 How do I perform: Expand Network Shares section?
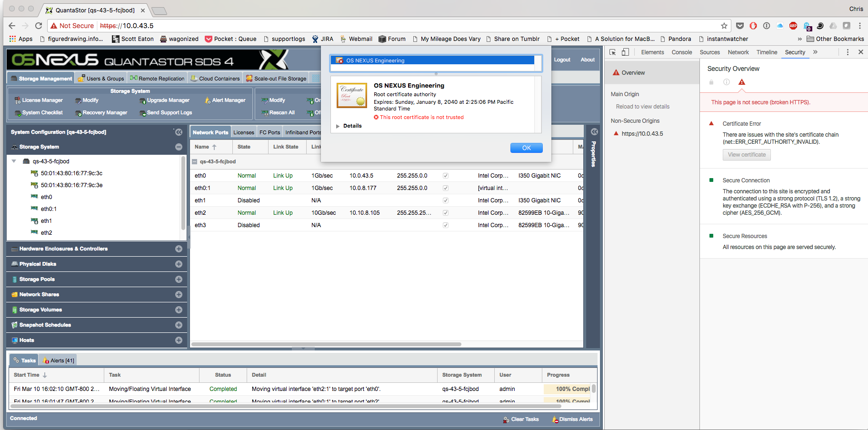(179, 295)
